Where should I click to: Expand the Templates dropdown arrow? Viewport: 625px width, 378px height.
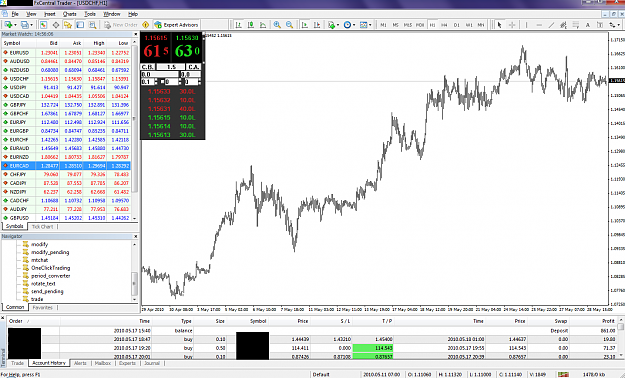point(370,25)
